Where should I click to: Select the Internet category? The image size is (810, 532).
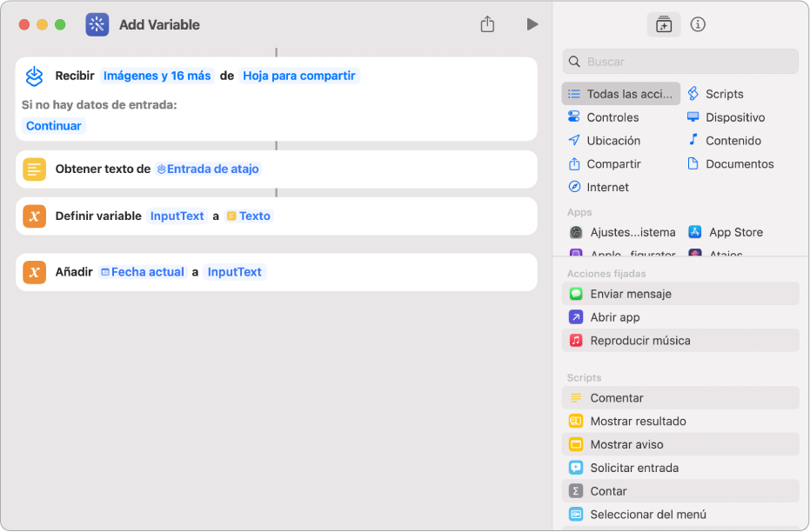pyautogui.click(x=599, y=187)
